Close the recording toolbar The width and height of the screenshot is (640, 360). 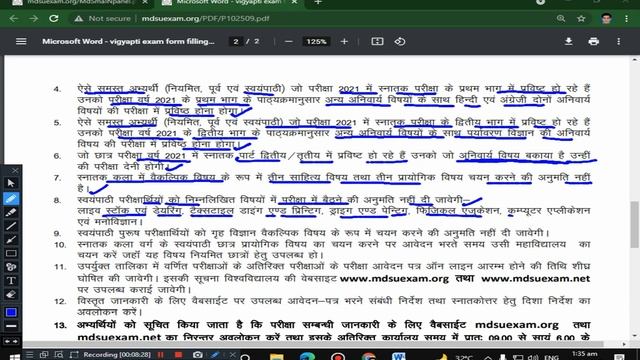(232, 355)
